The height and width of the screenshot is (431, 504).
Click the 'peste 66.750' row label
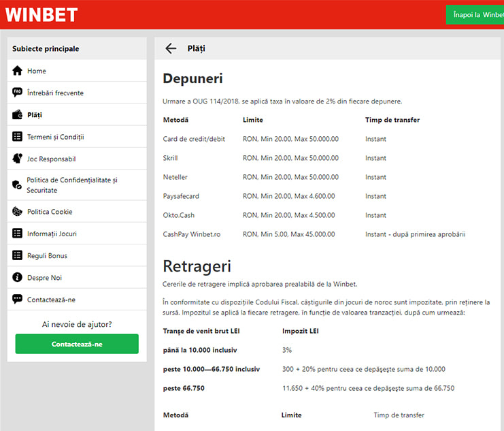click(x=184, y=388)
